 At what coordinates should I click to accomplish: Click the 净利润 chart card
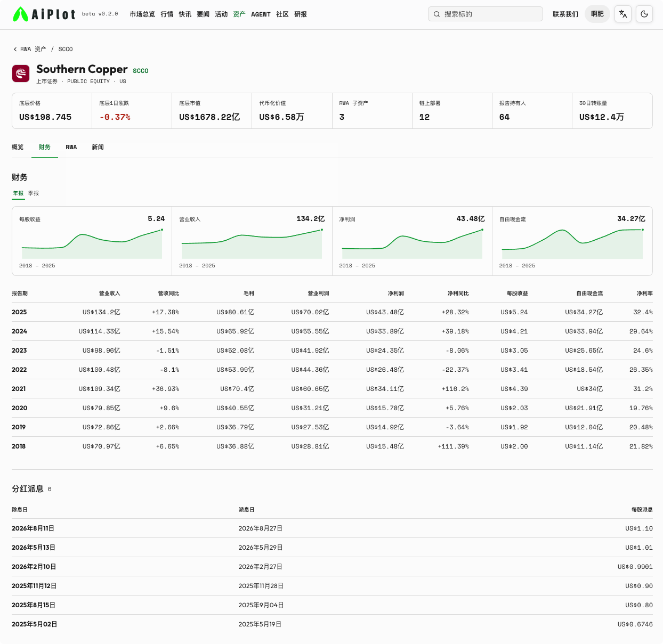point(412,241)
